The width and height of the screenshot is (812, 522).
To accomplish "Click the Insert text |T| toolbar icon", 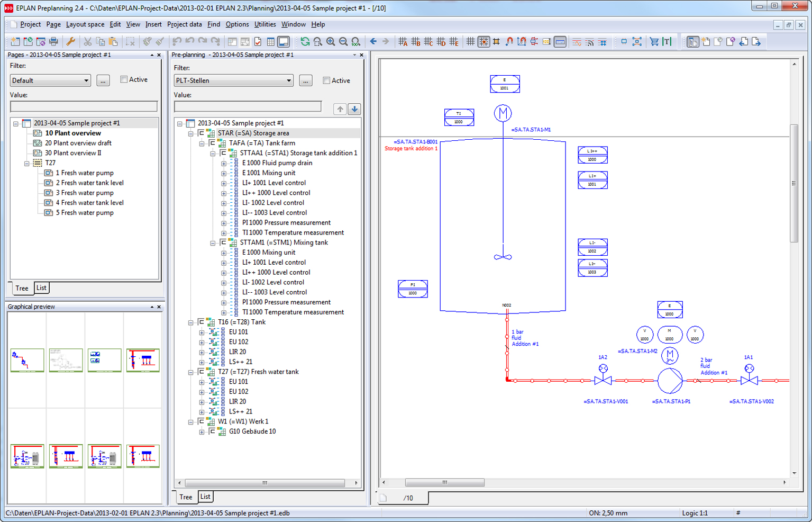I will (666, 41).
